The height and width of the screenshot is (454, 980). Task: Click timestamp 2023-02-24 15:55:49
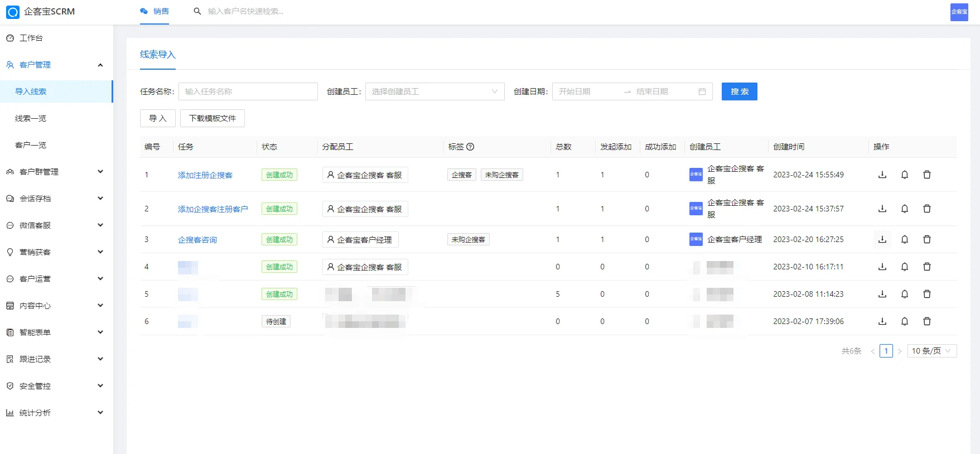point(808,175)
